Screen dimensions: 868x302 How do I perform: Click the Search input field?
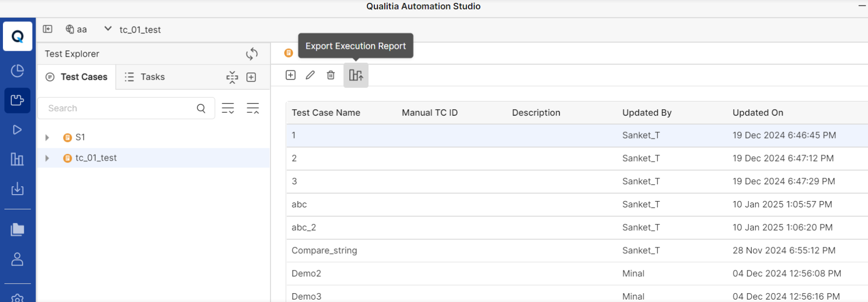118,108
